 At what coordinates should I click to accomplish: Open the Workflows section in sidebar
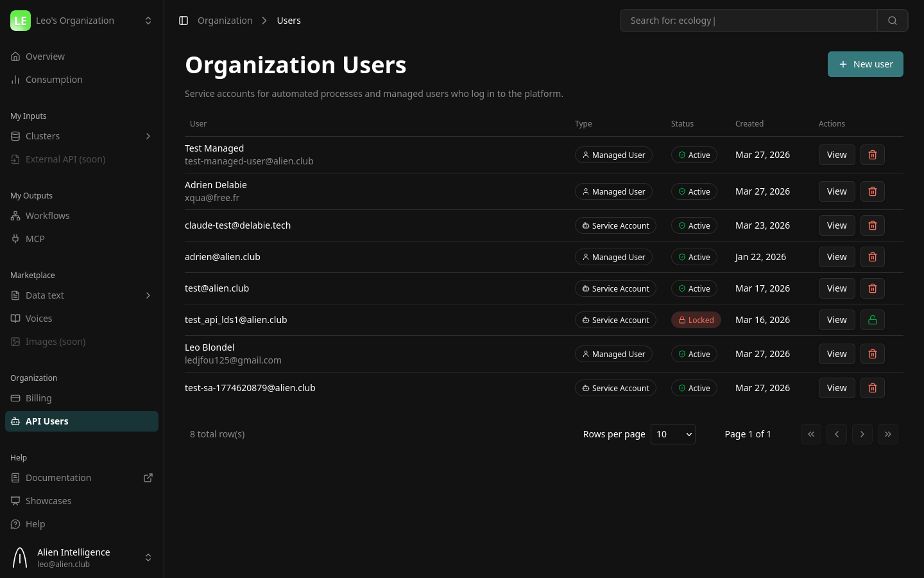click(47, 215)
